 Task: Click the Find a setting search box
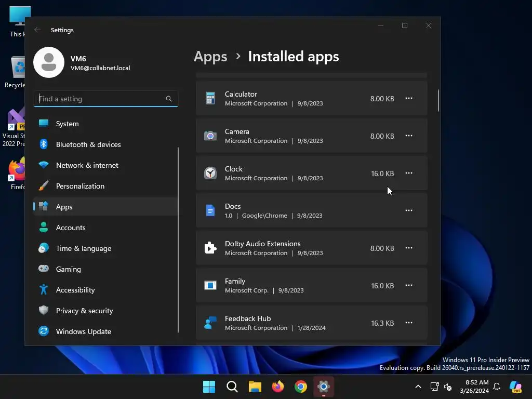(x=106, y=99)
